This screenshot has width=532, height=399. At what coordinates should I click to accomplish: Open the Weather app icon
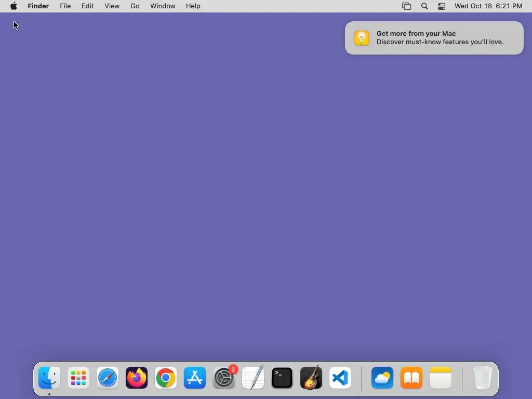[x=382, y=378]
